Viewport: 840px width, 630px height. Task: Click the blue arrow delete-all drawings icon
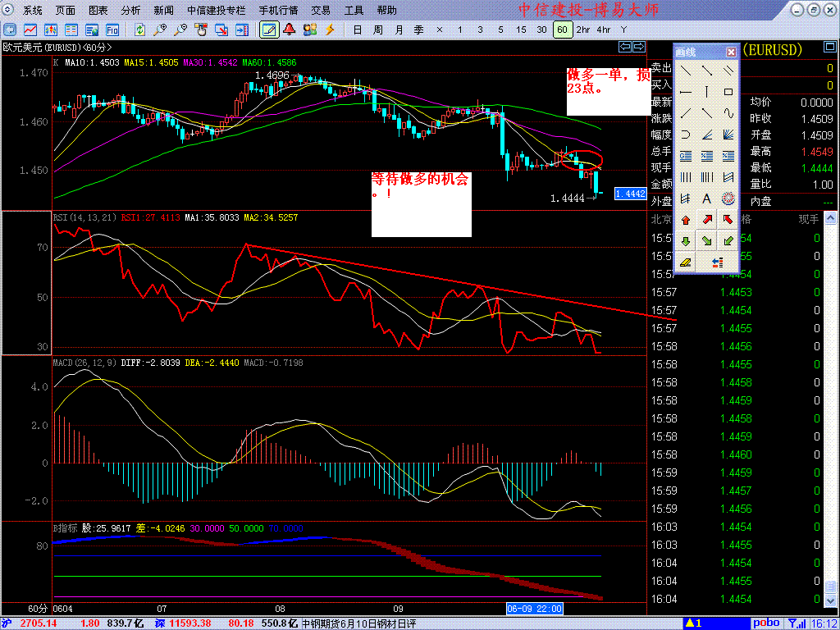pos(718,262)
